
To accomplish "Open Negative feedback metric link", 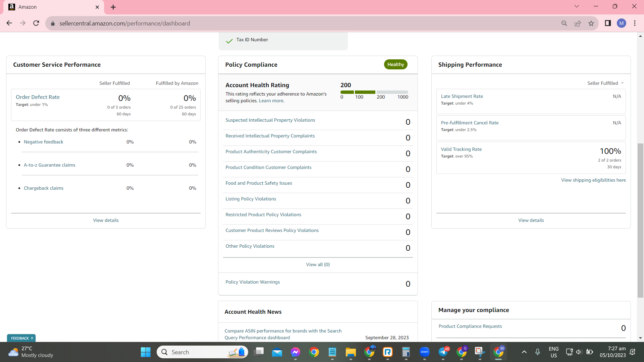I will (x=44, y=142).
